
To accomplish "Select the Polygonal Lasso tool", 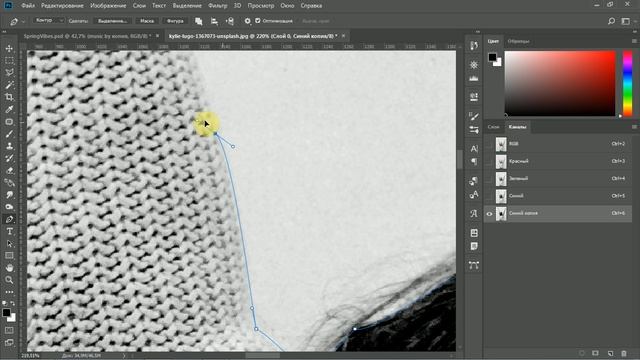I will [x=9, y=73].
